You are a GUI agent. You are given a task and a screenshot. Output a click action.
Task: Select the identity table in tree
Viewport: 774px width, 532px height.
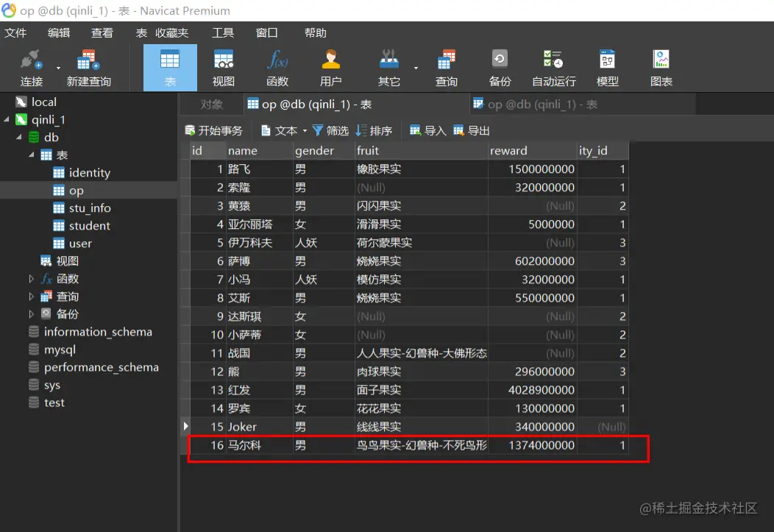(89, 173)
